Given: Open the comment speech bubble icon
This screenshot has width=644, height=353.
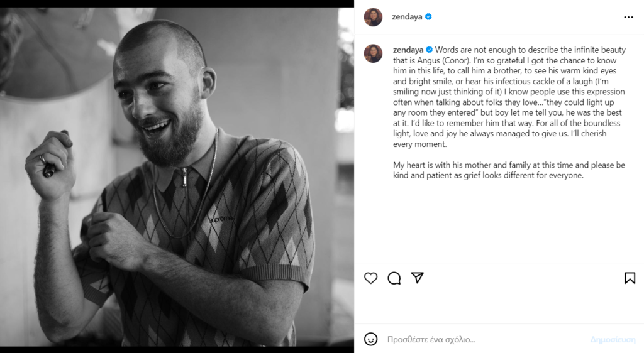Looking at the screenshot, I should [394, 278].
